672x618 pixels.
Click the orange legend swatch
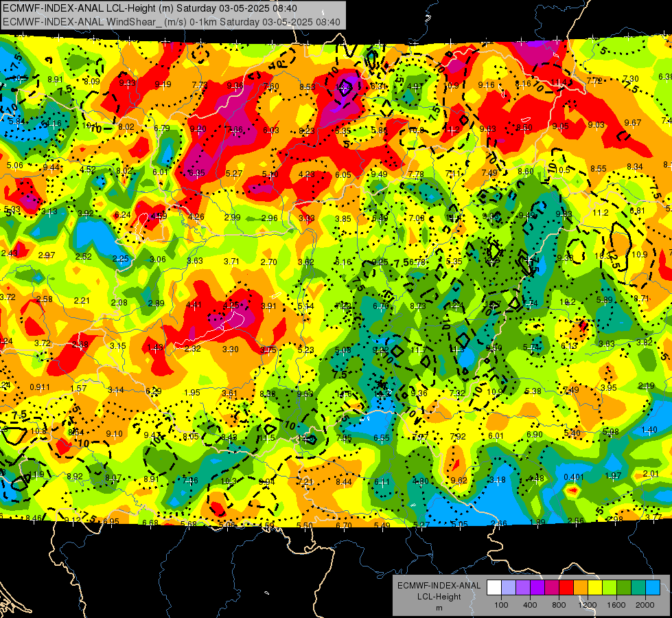coord(581,588)
